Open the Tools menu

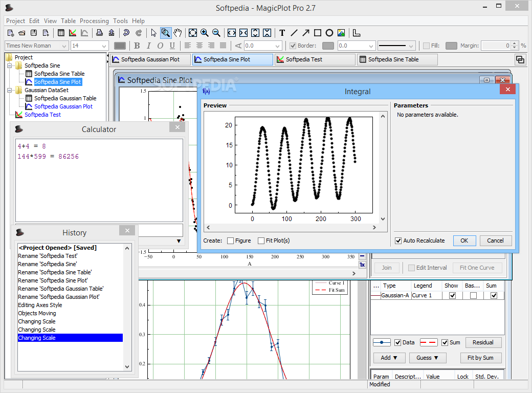pos(120,21)
